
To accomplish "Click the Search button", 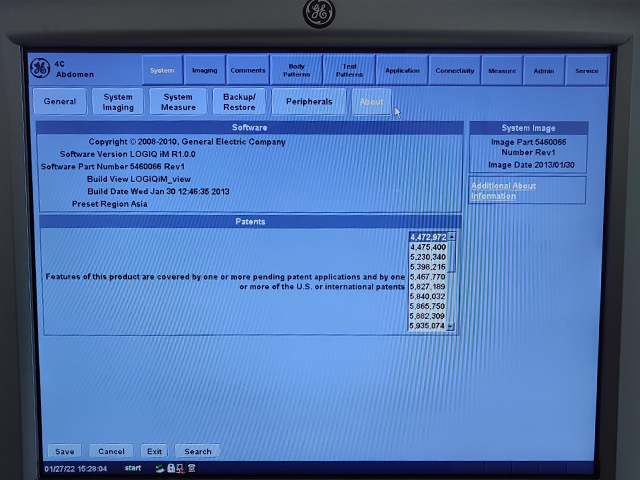I will (198, 451).
